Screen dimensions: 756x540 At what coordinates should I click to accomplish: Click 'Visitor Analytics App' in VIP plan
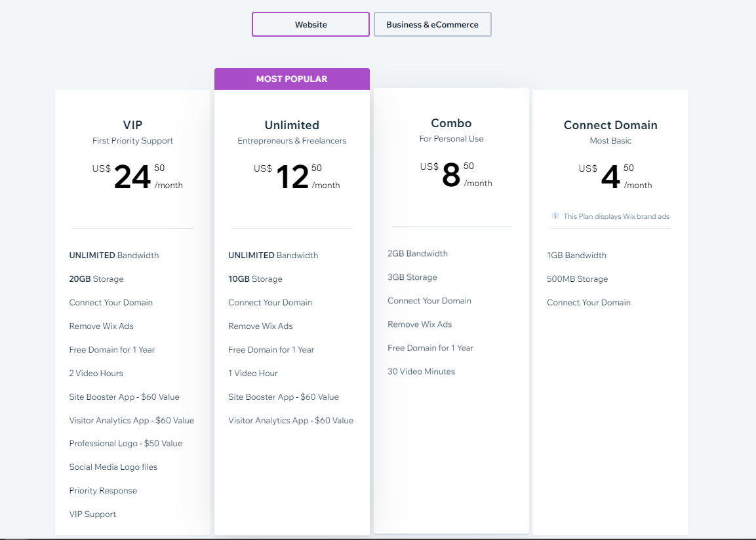tap(132, 421)
